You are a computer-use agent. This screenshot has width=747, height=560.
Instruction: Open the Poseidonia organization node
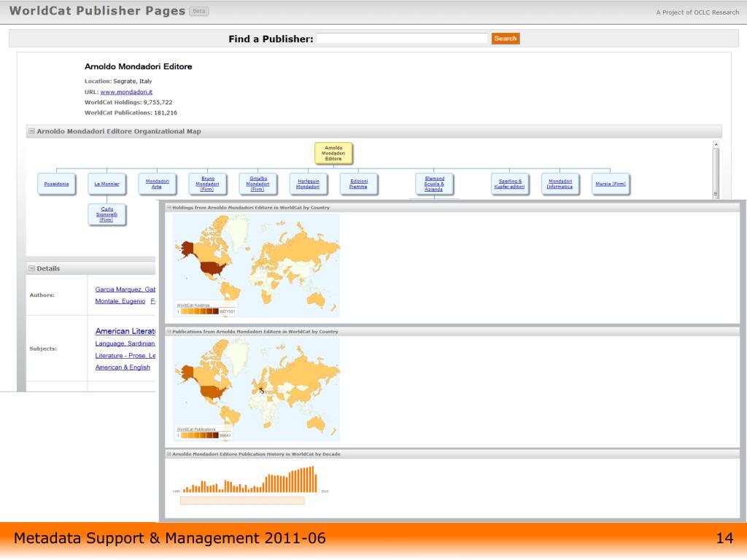coord(56,184)
